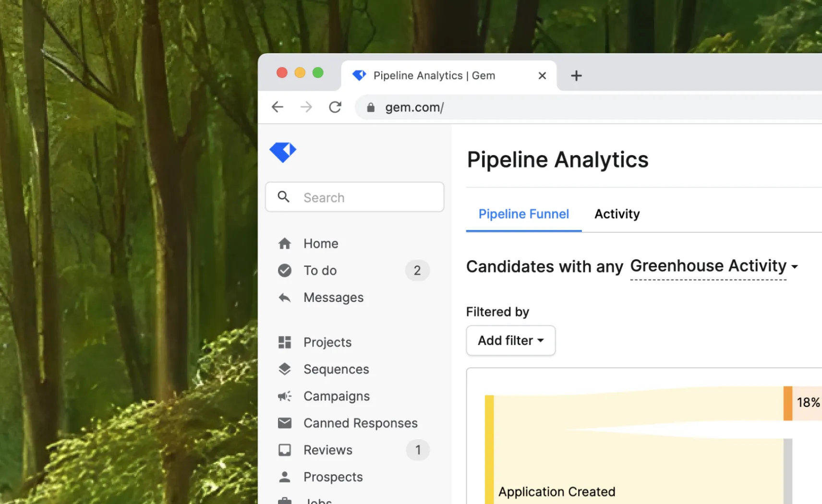
Task: Click the To do checkmark icon
Action: (285, 271)
